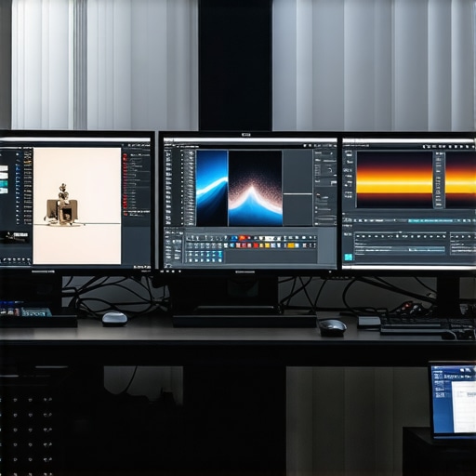
Task: Click the cyan square icon at the right monitor's bottom-left
Action: tap(349, 257)
